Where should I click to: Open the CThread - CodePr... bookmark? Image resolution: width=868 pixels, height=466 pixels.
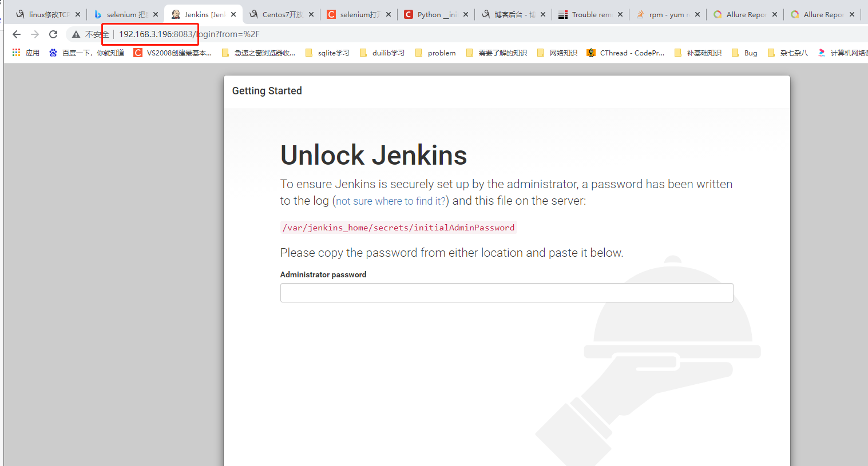[x=626, y=53]
